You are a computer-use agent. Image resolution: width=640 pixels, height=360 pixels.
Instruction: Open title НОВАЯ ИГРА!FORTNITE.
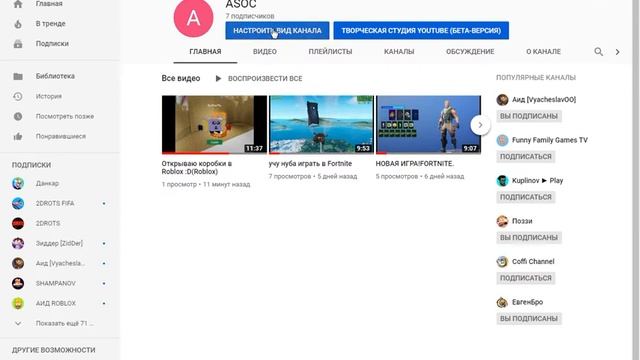[415, 164]
